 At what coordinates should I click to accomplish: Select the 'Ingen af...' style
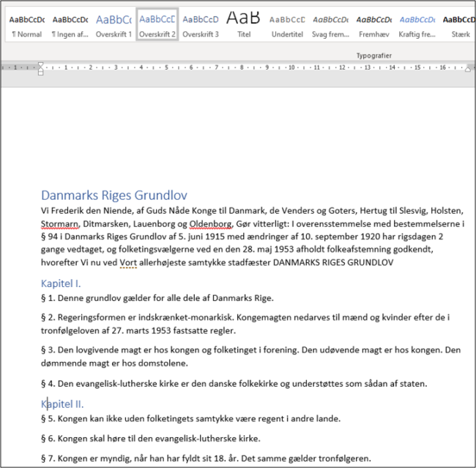[x=70, y=24]
